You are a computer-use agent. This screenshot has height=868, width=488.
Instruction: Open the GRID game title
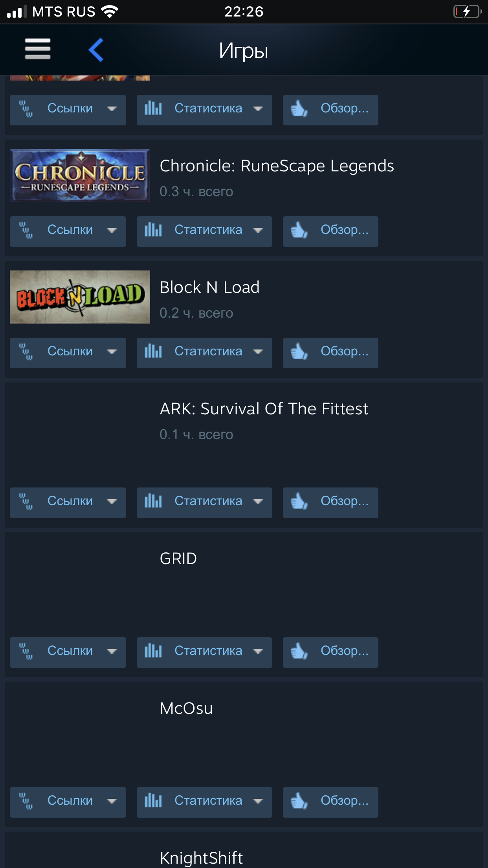click(x=178, y=559)
